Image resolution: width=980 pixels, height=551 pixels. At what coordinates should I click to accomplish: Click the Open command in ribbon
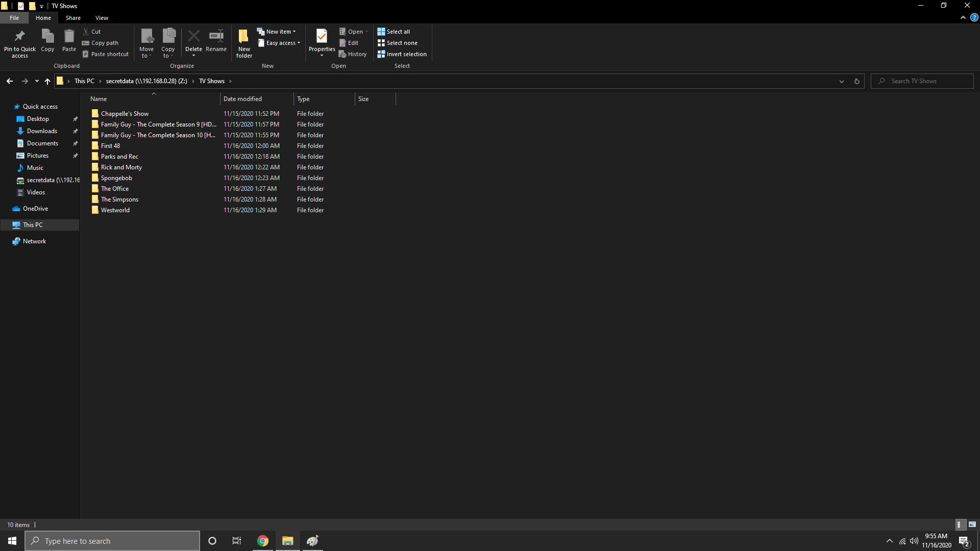(x=353, y=32)
